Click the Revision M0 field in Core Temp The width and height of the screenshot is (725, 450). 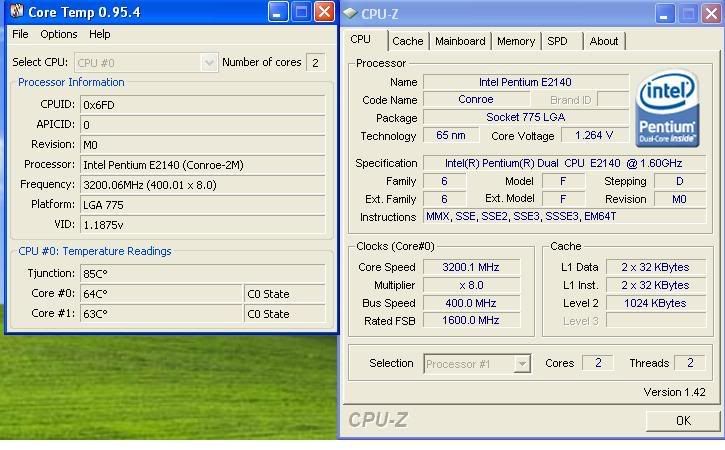tap(203, 145)
